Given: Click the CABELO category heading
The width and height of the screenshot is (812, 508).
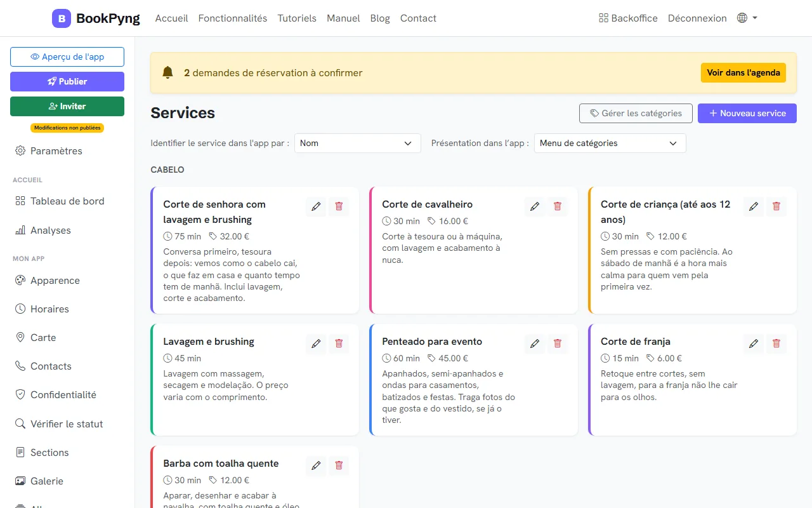Looking at the screenshot, I should coord(167,170).
